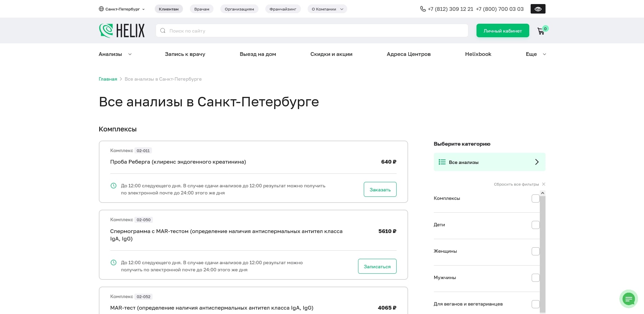Click the globe icon next to city name
Image resolution: width=644 pixels, height=314 pixels.
coord(101,9)
